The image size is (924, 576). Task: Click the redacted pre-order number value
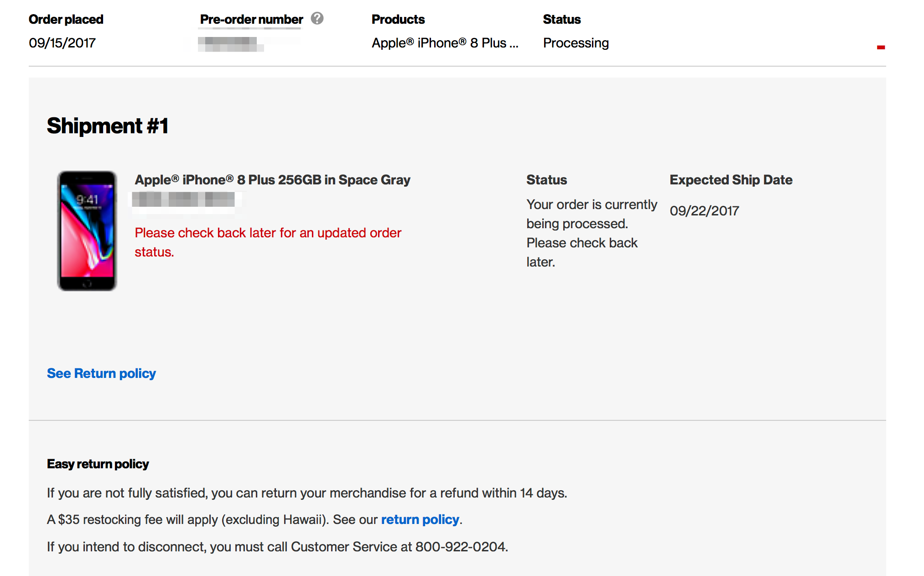click(231, 44)
